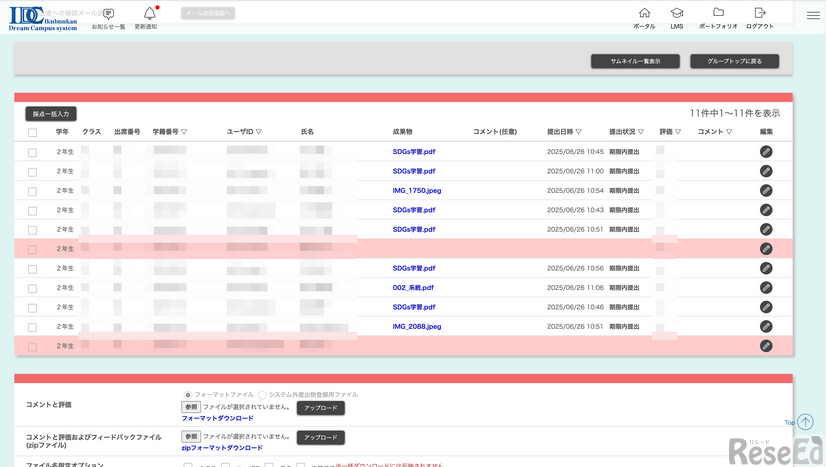Open the LMS graduation cap icon
This screenshot has width=826, height=467.
point(677,14)
